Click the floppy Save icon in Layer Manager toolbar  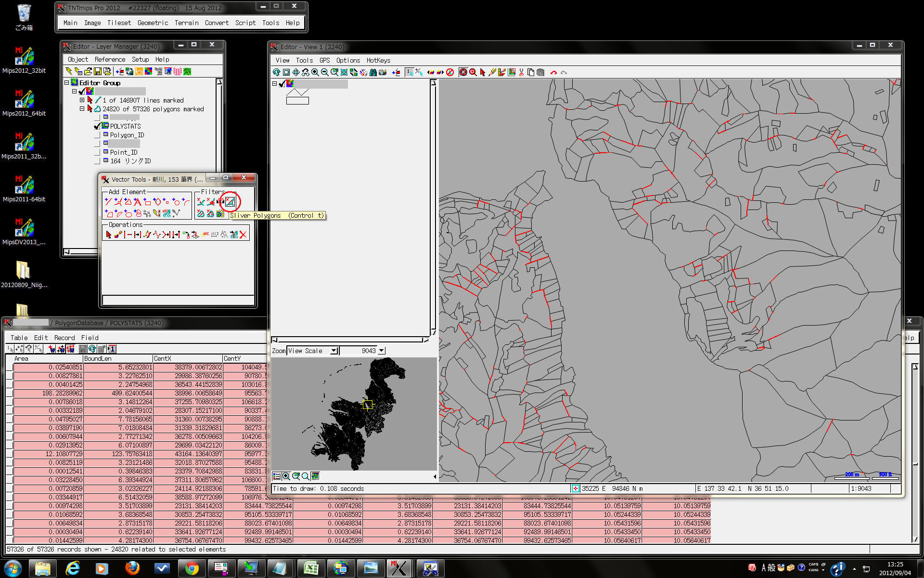click(98, 71)
